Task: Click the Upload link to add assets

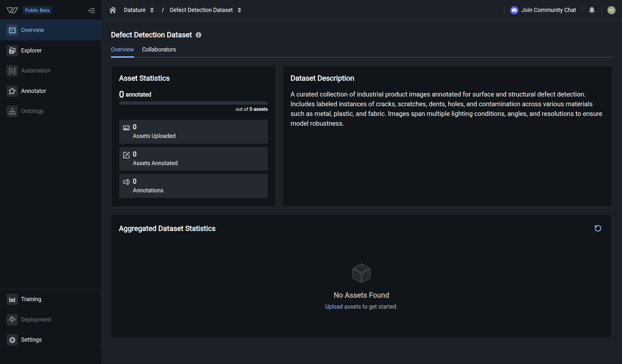Action: click(x=334, y=306)
